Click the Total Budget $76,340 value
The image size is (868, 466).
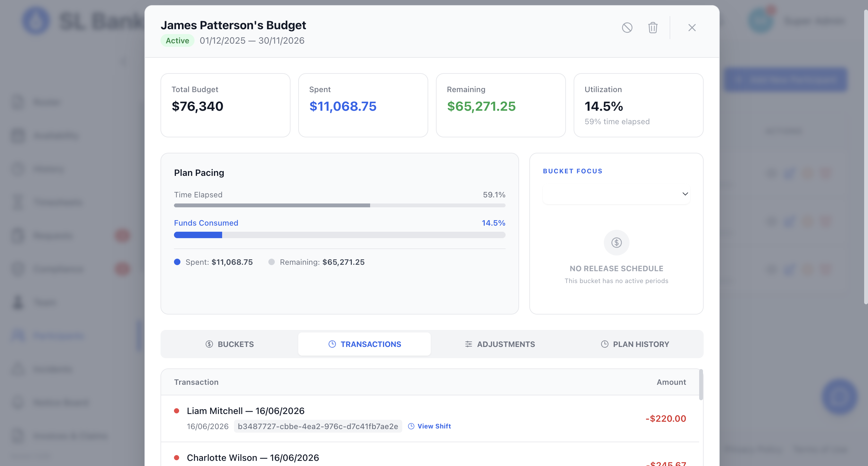[x=197, y=107]
